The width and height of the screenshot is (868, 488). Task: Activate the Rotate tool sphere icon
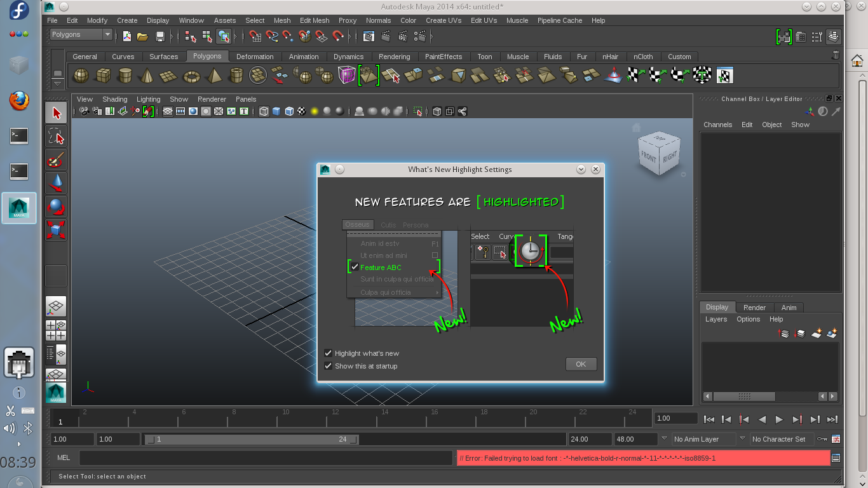[x=56, y=207]
